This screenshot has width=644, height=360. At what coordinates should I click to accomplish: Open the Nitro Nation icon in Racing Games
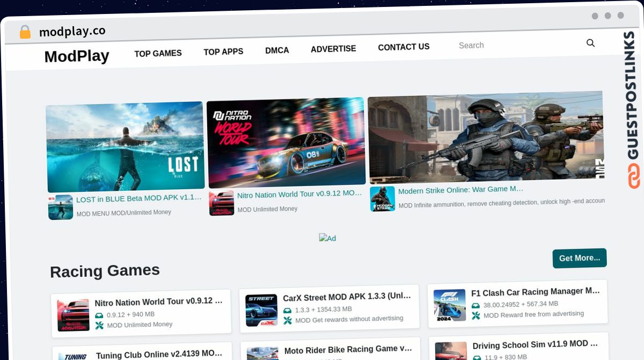point(74,315)
